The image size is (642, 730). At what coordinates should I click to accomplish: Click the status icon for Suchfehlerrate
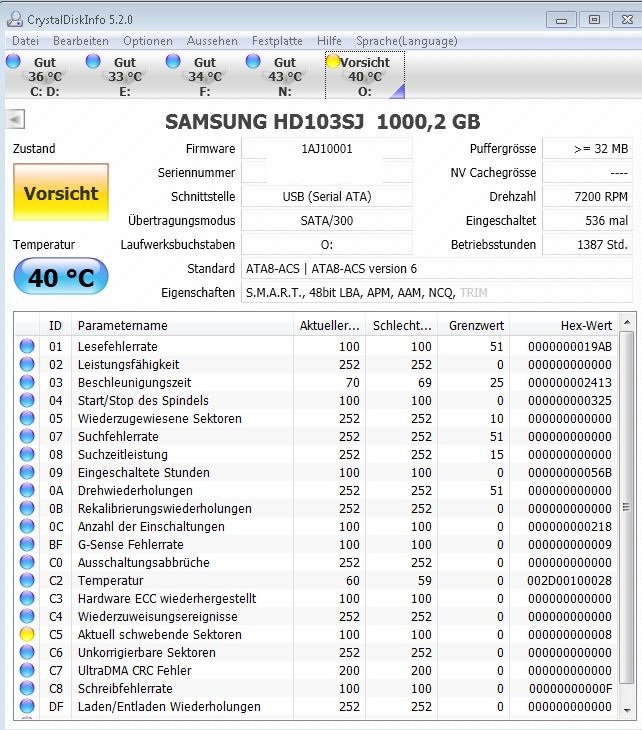point(27,436)
